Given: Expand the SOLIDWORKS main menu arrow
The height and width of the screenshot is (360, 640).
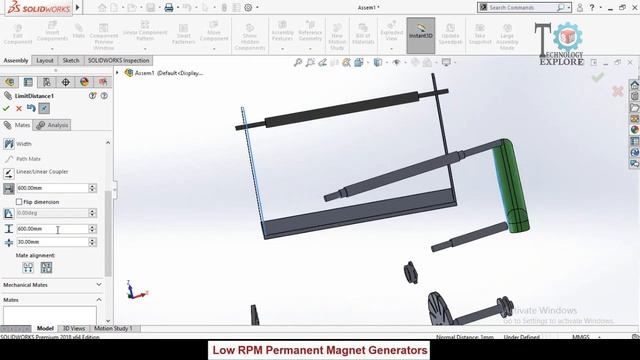Looking at the screenshot, I should pos(78,7).
